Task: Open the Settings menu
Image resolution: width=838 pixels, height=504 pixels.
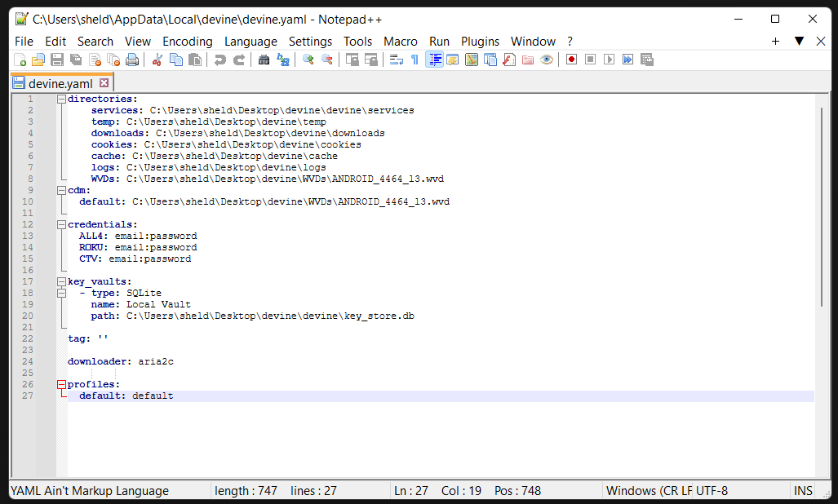Action: coord(311,41)
